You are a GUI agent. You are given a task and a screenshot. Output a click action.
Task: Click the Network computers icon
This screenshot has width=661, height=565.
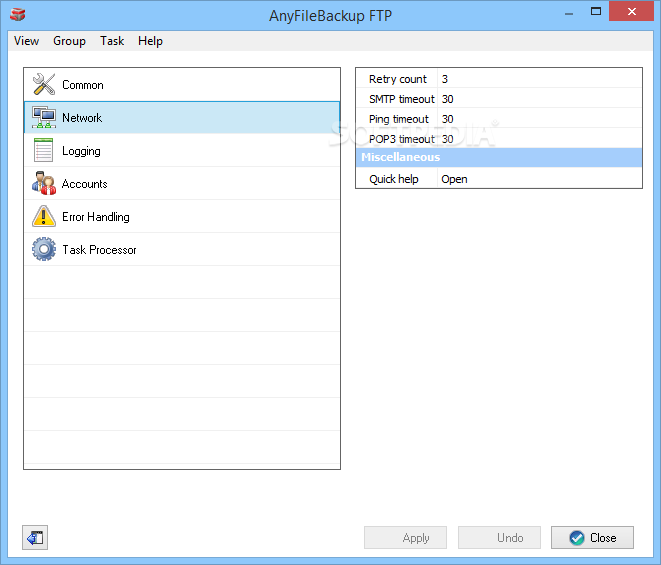(44, 117)
